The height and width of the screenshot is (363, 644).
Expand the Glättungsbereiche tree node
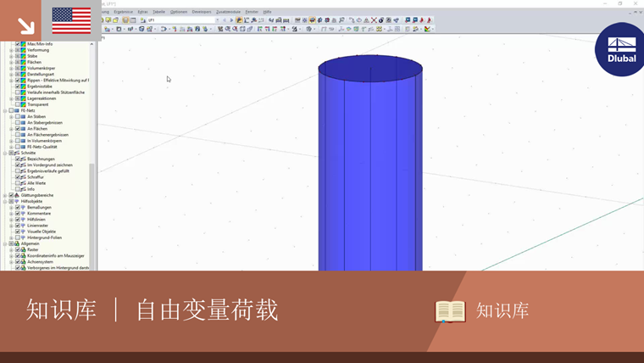[5, 195]
